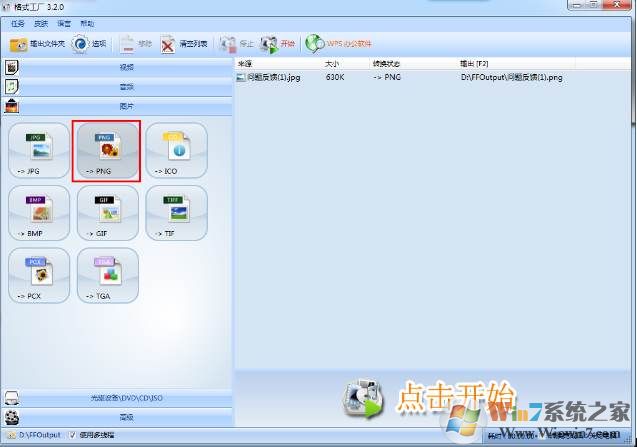Select the -> ICO conversion icon
This screenshot has width=637, height=447.
176,151
